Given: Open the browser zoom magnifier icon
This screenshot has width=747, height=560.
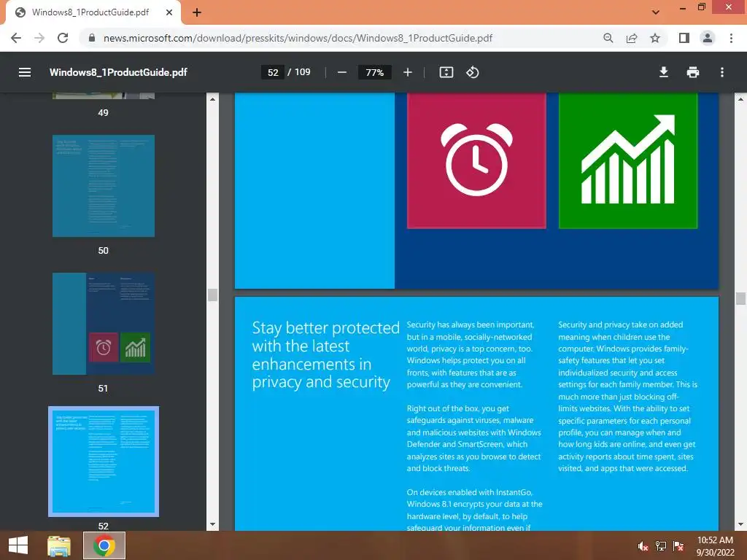Looking at the screenshot, I should 608,38.
